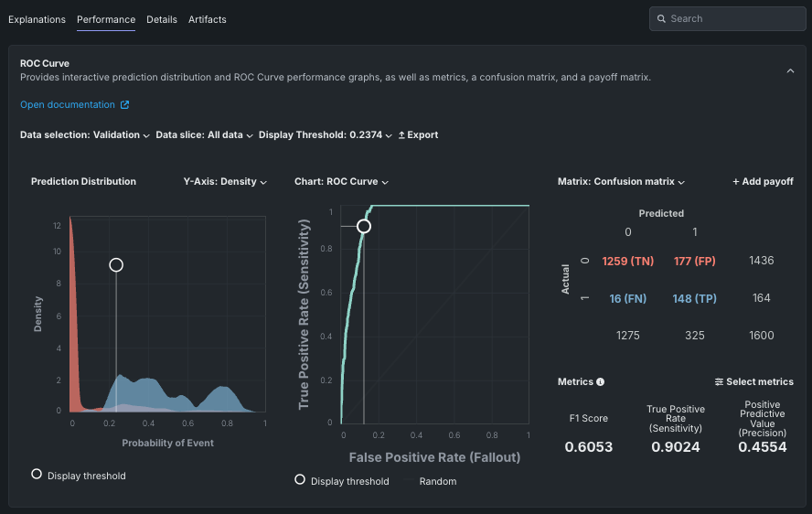Switch to the Details tab
Viewport: 812px width, 514px height.
click(162, 19)
